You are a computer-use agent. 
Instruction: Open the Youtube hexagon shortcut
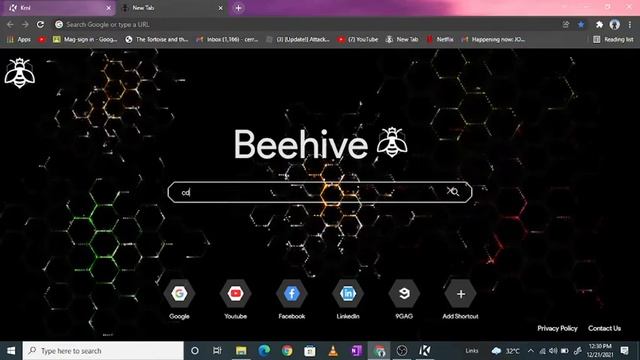coord(236,293)
